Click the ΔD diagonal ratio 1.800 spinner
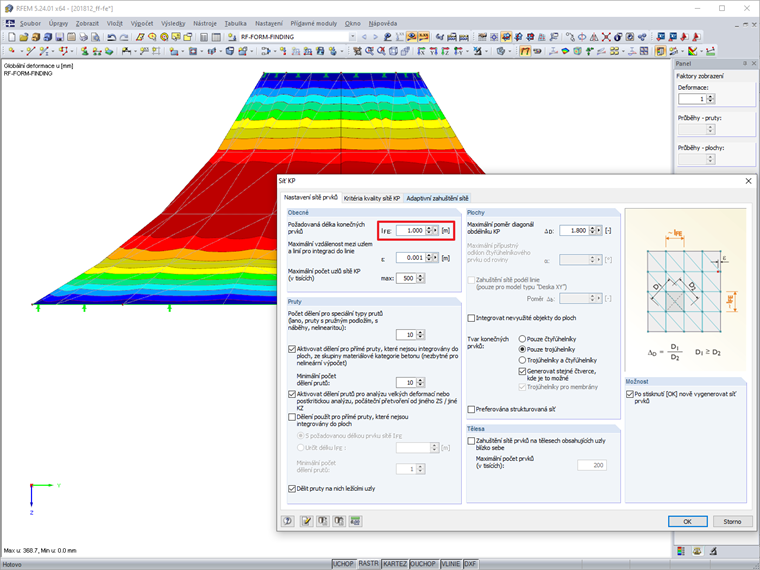Viewport: 760px width, 570px height. 592,231
